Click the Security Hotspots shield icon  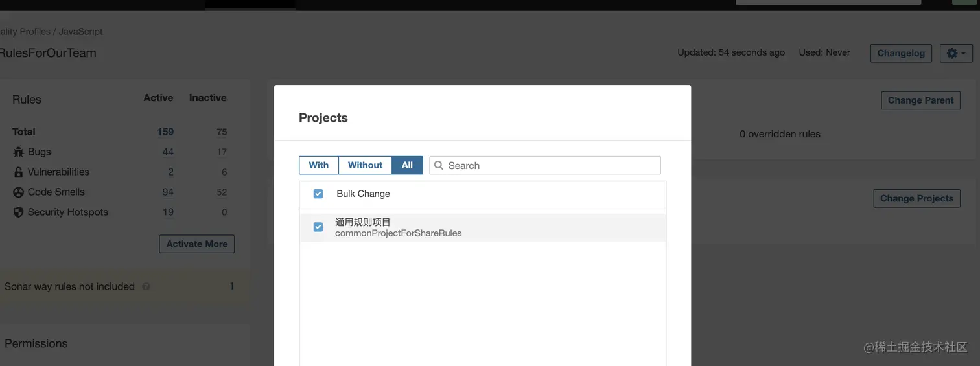18,212
